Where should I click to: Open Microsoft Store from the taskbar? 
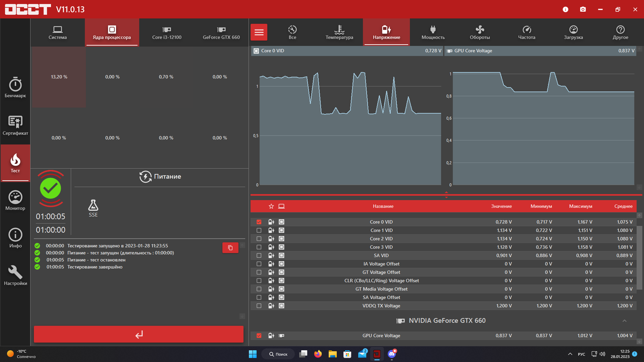[347, 354]
